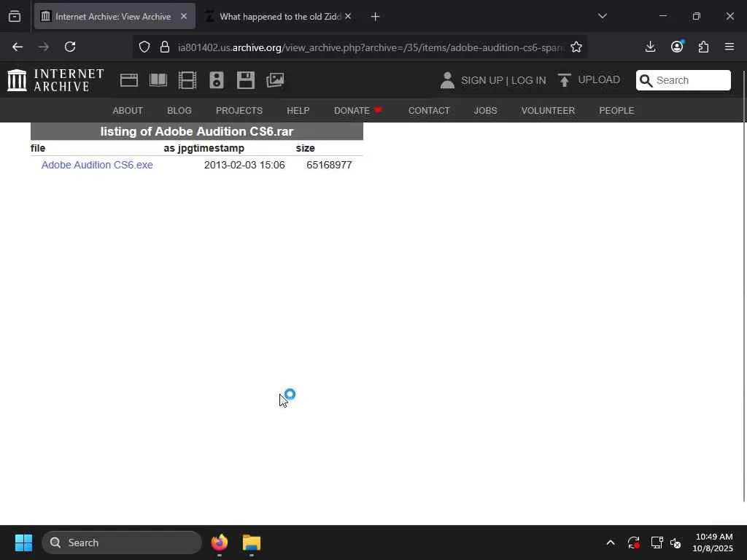Open a new browser tab

pos(376,17)
